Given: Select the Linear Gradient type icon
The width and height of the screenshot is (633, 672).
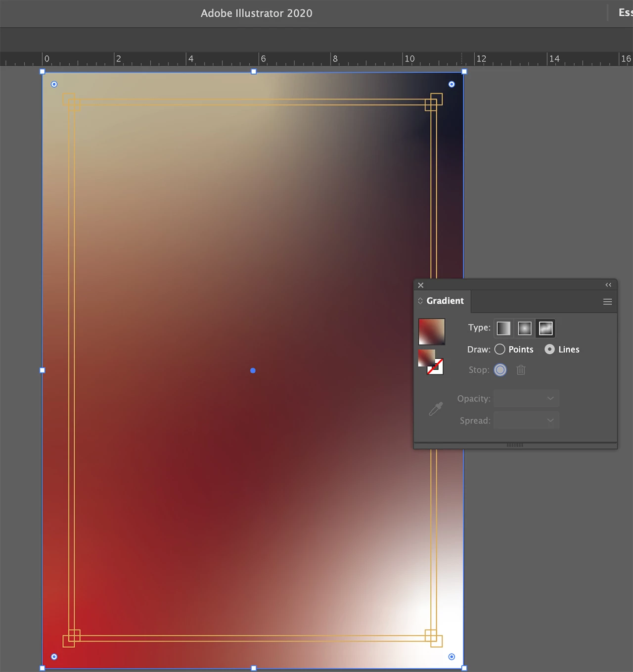Looking at the screenshot, I should pyautogui.click(x=503, y=328).
